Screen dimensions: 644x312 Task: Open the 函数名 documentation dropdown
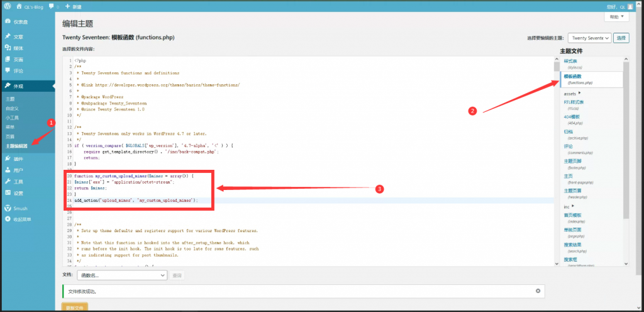click(122, 276)
